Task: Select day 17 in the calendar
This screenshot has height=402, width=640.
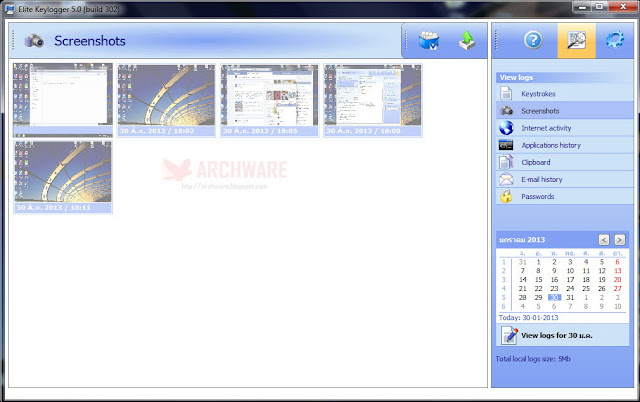Action: pyautogui.click(x=570, y=280)
